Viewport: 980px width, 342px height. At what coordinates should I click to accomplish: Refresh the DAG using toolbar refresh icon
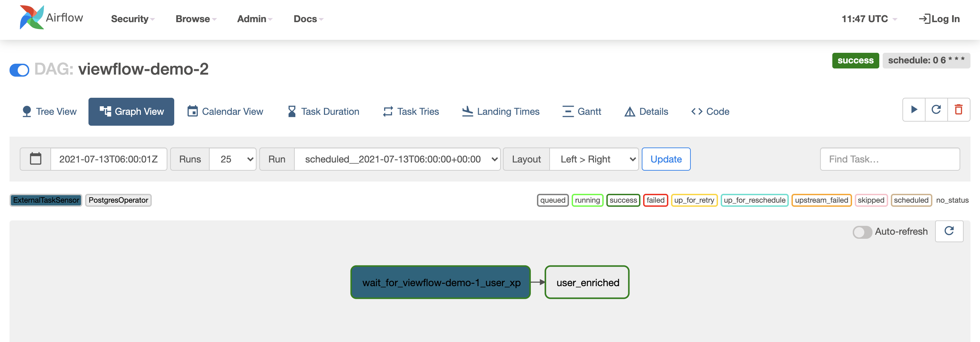pos(936,110)
